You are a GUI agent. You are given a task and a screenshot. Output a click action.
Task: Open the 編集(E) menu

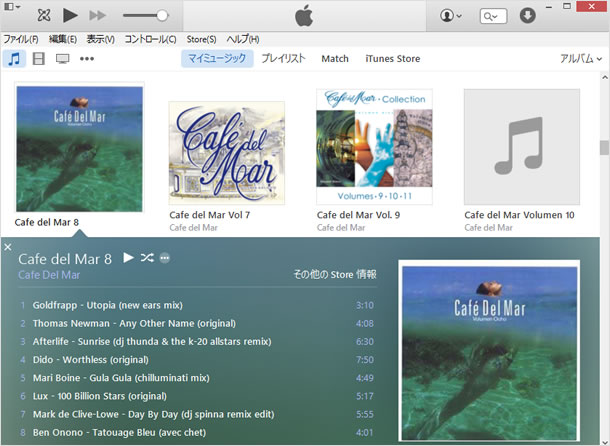[63, 39]
